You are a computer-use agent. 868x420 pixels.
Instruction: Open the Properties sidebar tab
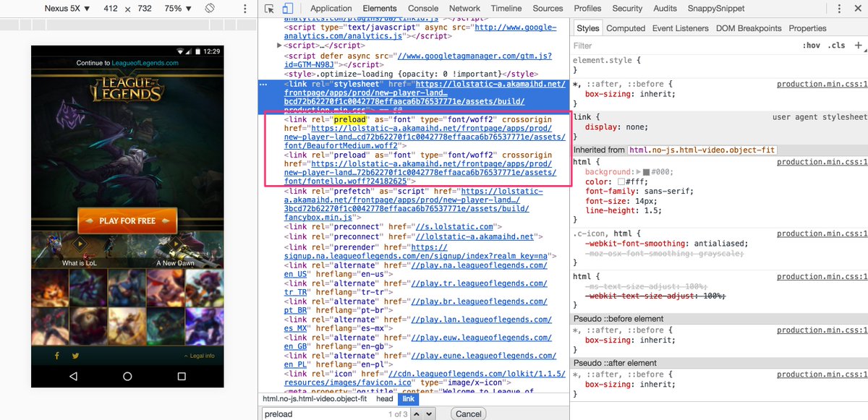coord(807,28)
